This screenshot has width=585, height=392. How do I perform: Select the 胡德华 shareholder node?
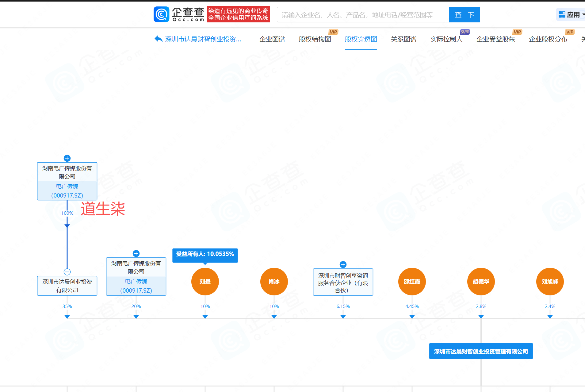481,282
